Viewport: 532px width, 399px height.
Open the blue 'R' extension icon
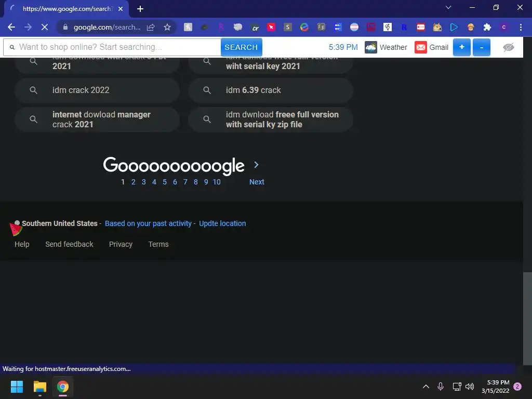tap(404, 27)
